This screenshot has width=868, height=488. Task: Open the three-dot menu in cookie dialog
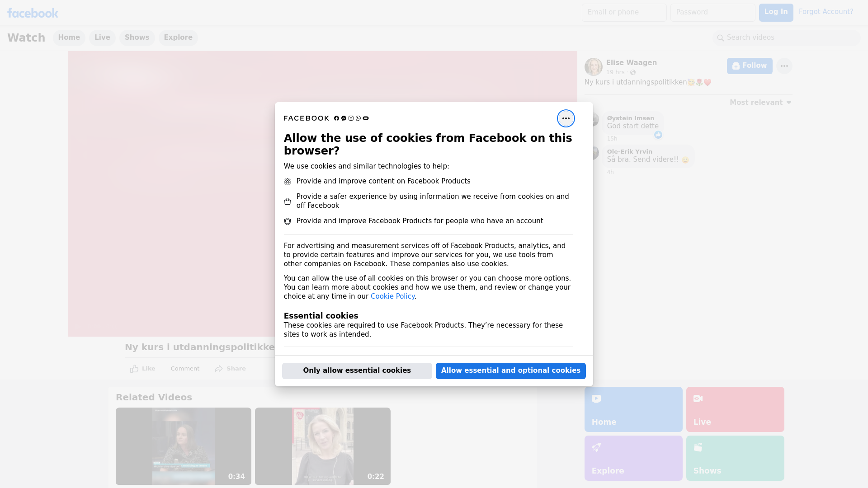click(566, 118)
